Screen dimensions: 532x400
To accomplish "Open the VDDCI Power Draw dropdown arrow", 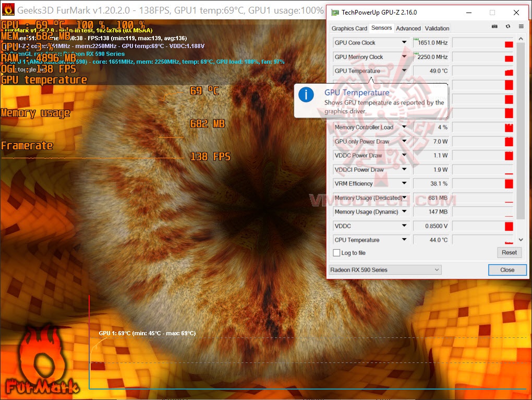I will tap(404, 169).
